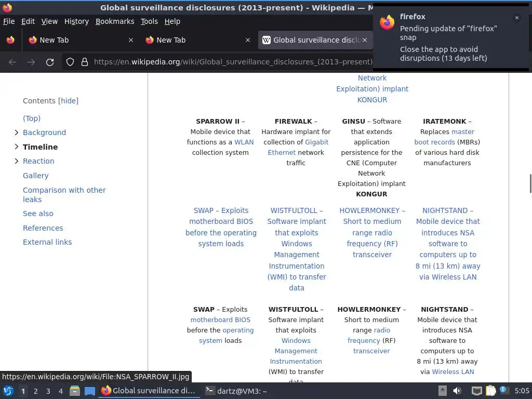This screenshot has width=532, height=399.
Task: Click the page vertical scrollbar thumb
Action: coord(530,183)
